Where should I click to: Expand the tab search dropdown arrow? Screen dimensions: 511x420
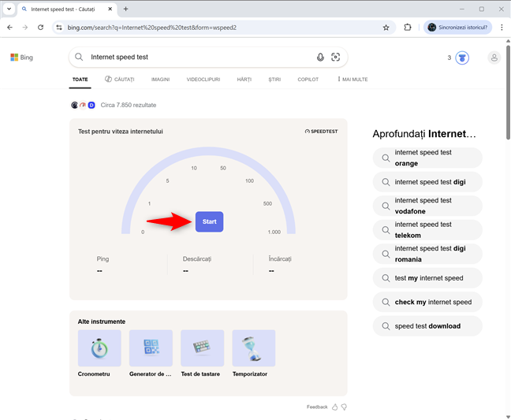coord(9,9)
